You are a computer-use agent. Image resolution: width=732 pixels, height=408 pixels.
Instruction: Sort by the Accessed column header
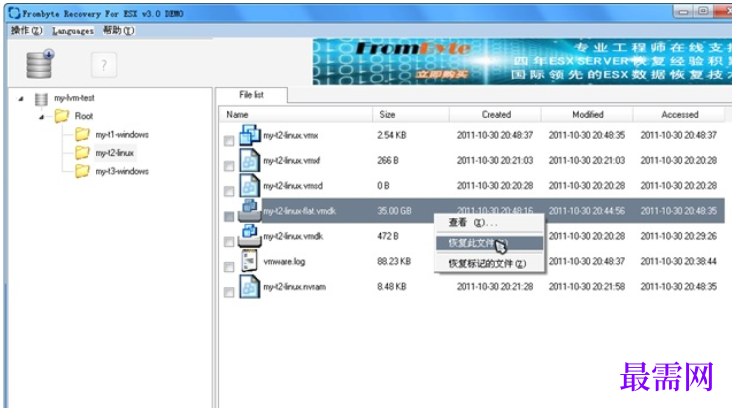(679, 114)
